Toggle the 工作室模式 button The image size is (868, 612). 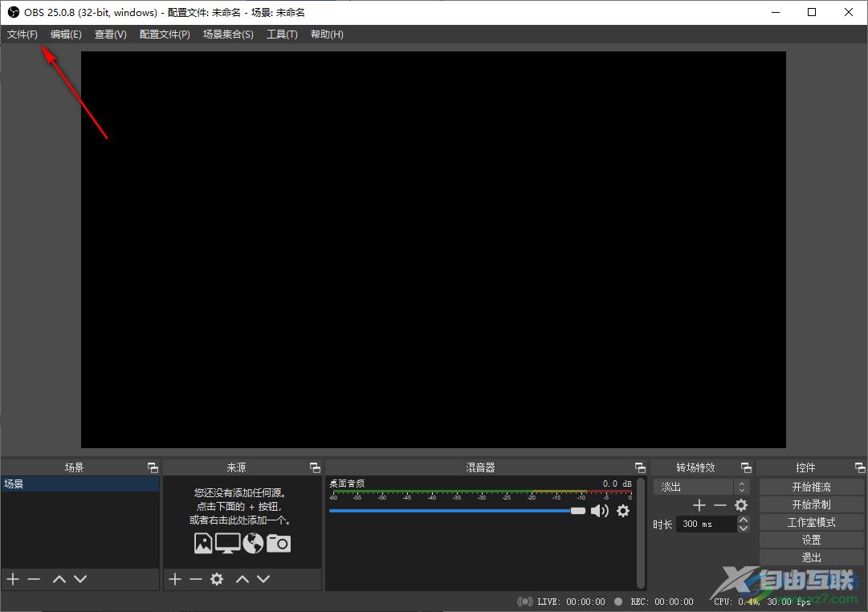[x=812, y=522]
